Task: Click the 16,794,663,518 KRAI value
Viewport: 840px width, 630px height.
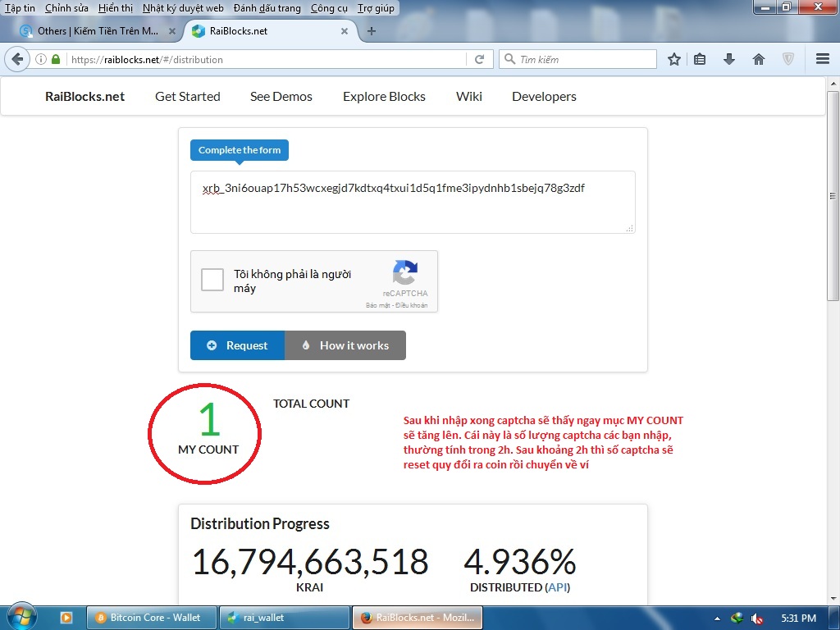Action: tap(310, 562)
